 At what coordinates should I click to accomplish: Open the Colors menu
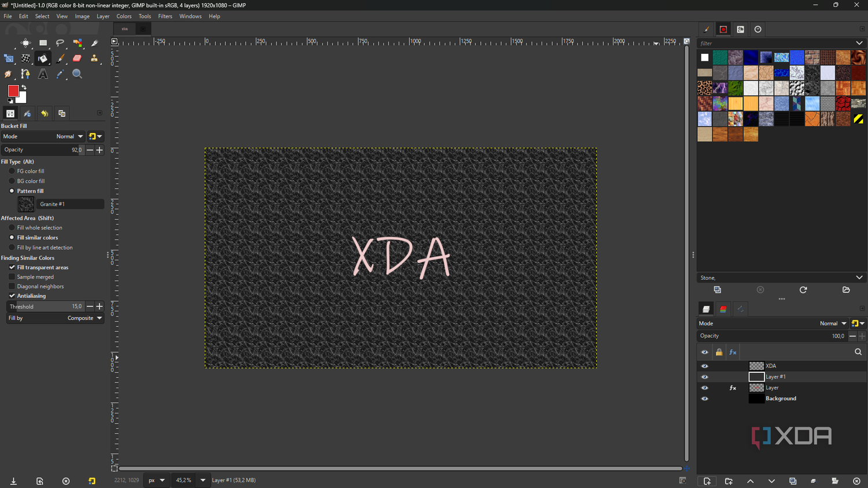coord(124,16)
